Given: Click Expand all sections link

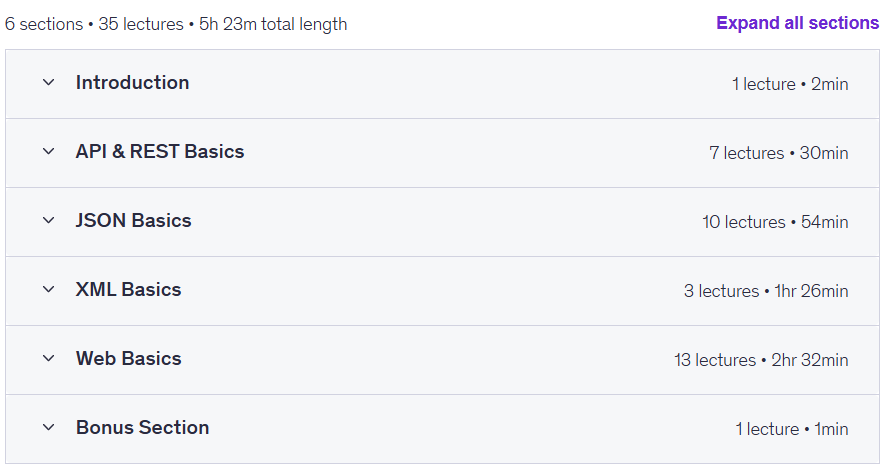Looking at the screenshot, I should [798, 23].
